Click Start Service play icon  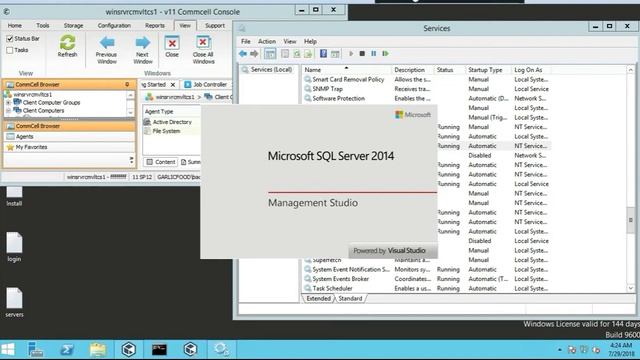coord(351,53)
